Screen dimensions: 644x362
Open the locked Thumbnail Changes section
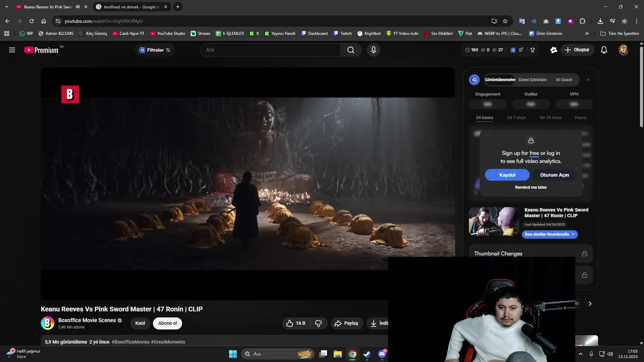531,253
